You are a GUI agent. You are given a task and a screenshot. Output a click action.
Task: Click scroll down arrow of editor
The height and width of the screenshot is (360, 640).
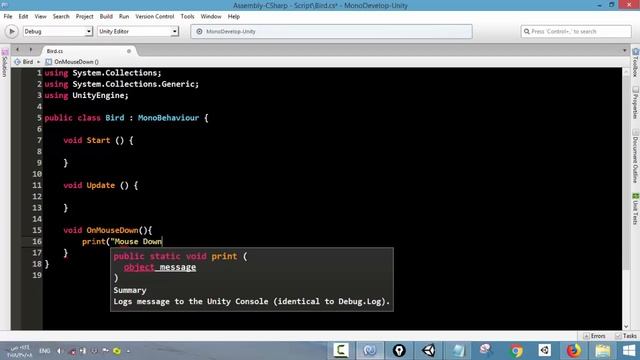[x=626, y=326]
